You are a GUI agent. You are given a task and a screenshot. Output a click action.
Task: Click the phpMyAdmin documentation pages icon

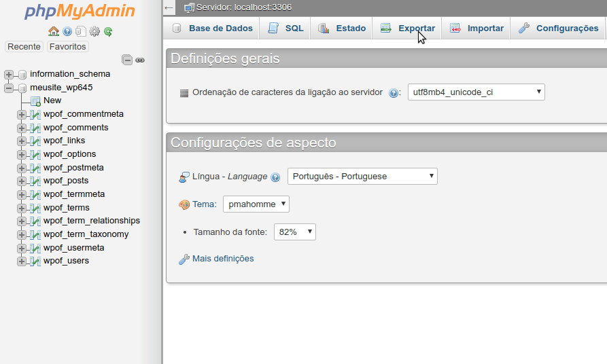[81, 31]
